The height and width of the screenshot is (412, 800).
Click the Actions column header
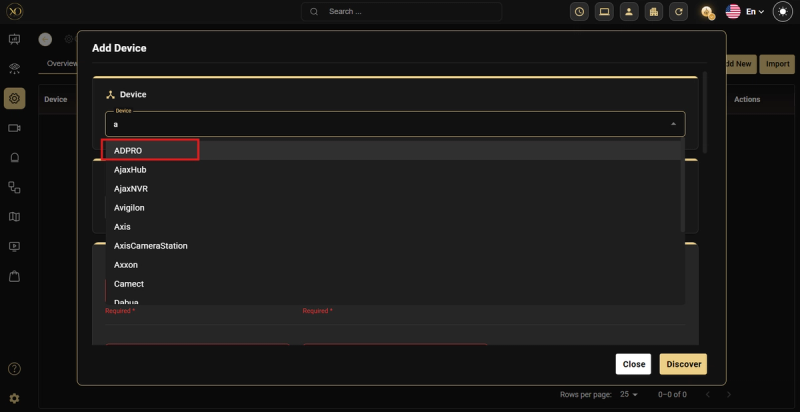(747, 99)
